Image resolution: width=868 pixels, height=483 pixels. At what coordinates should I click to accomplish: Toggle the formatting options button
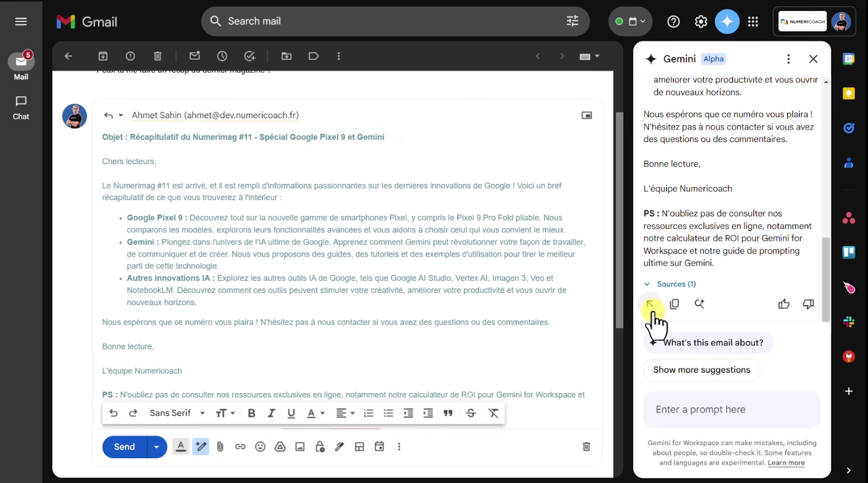pyautogui.click(x=181, y=447)
